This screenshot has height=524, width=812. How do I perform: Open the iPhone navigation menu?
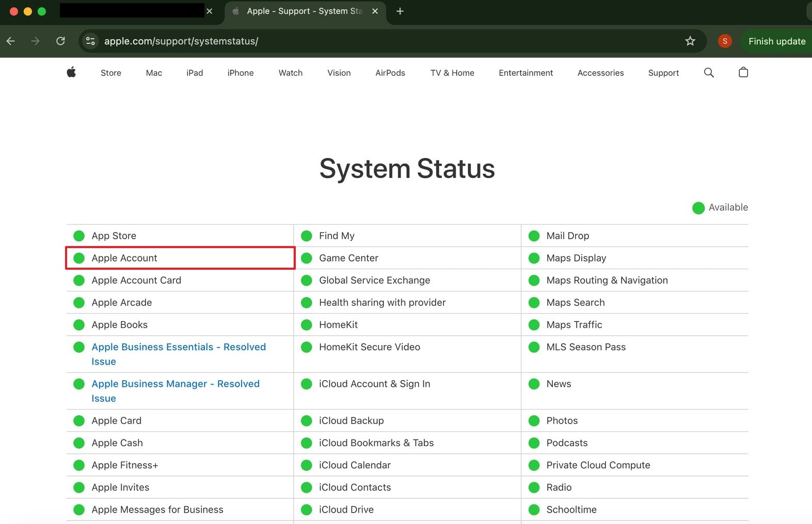[x=241, y=73]
